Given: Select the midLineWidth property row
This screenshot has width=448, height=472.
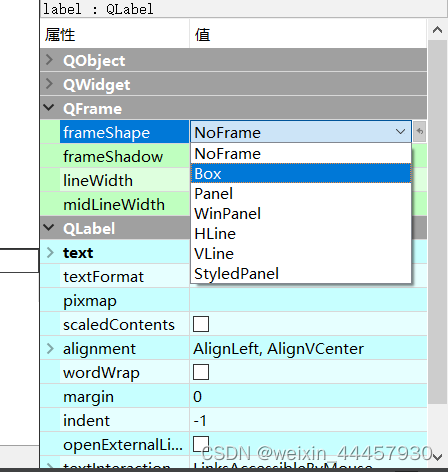Looking at the screenshot, I should (115, 204).
